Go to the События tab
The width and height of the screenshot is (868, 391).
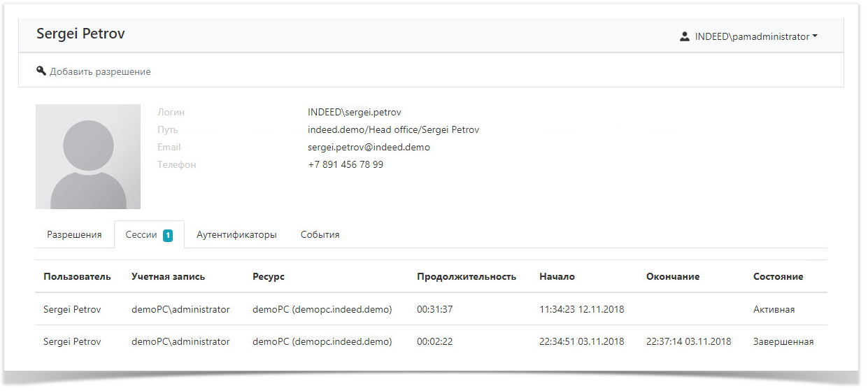point(320,235)
